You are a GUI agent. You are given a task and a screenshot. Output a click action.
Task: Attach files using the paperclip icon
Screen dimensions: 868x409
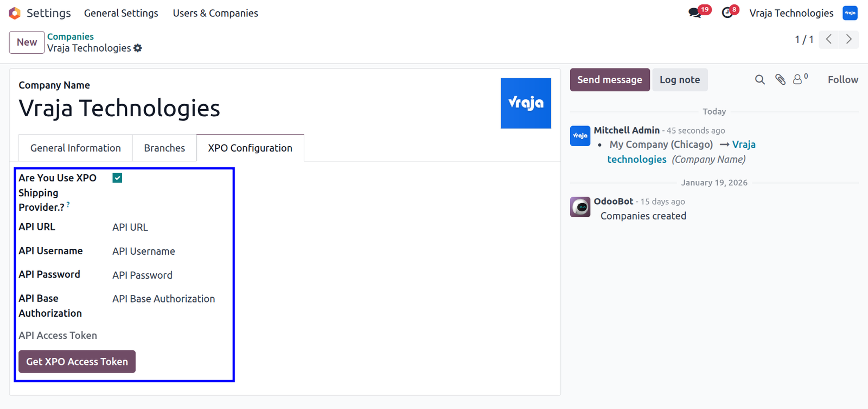click(x=780, y=80)
